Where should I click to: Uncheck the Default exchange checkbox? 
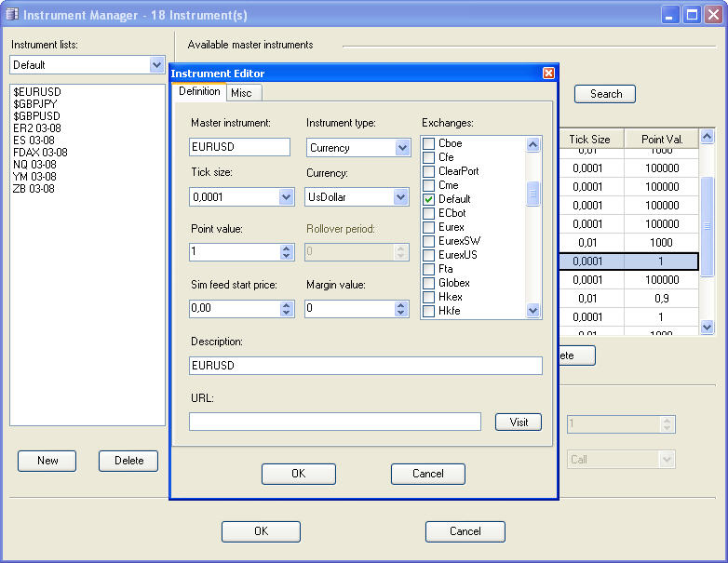[429, 199]
